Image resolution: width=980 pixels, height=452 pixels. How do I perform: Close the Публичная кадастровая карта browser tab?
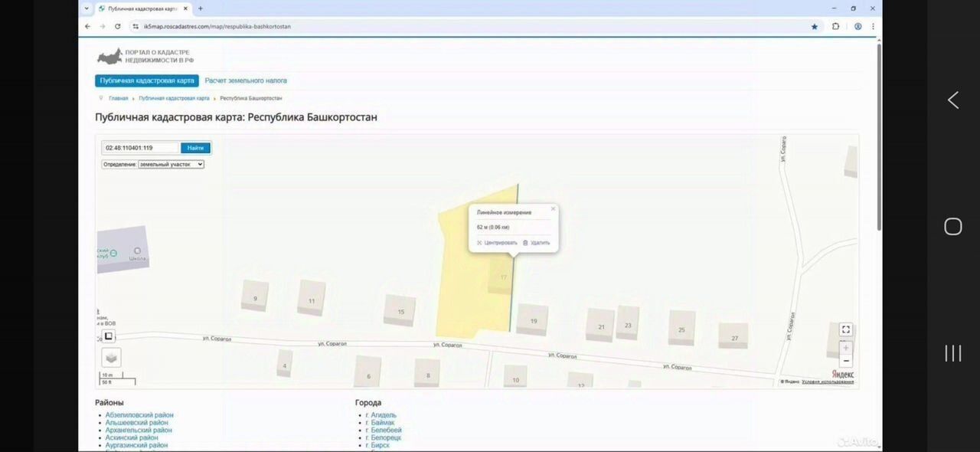coord(185,8)
